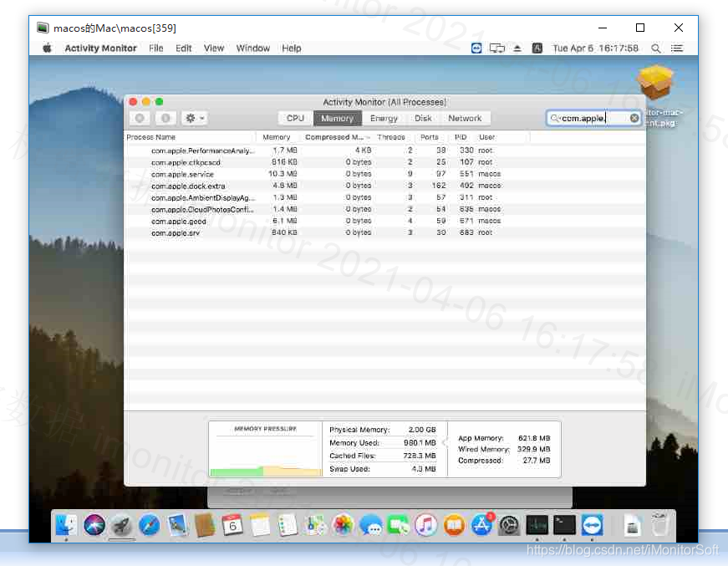Sort by Threads column header

click(391, 137)
